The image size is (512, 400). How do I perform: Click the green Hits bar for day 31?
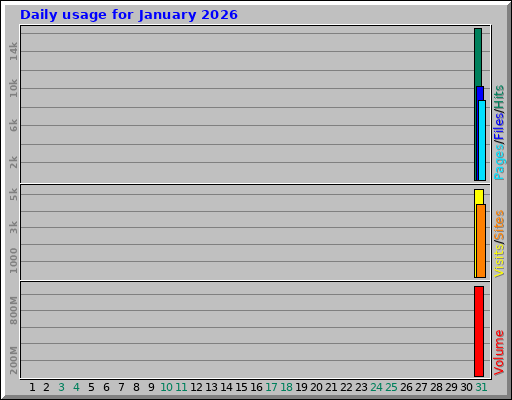coord(477,57)
